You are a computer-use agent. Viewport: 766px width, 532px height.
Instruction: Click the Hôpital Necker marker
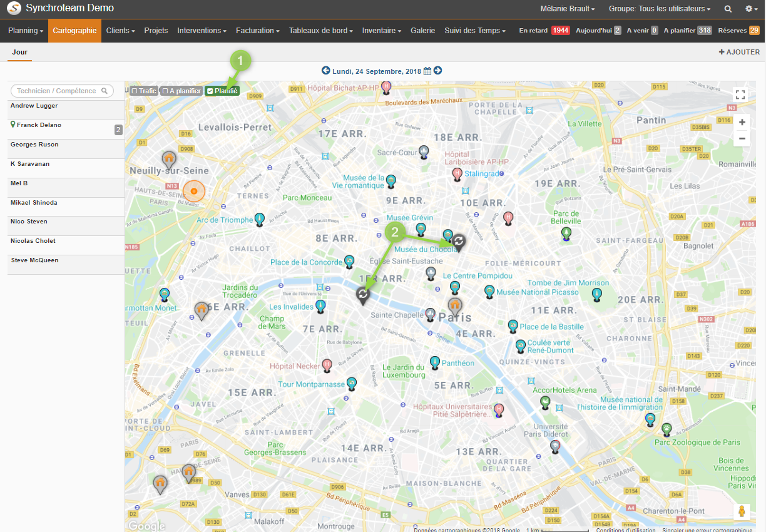pyautogui.click(x=327, y=365)
